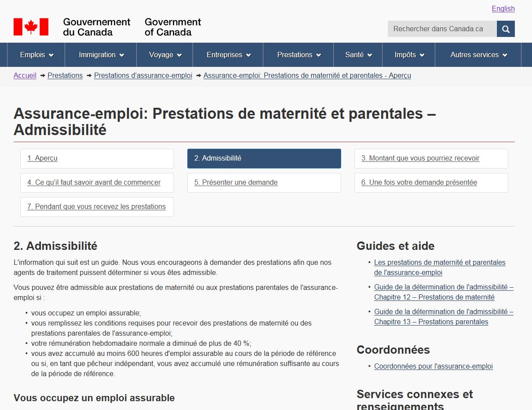The width and height of the screenshot is (532, 410).
Task: Open tab 7. Pendant que vous recevez les prestations
Action: 97,207
